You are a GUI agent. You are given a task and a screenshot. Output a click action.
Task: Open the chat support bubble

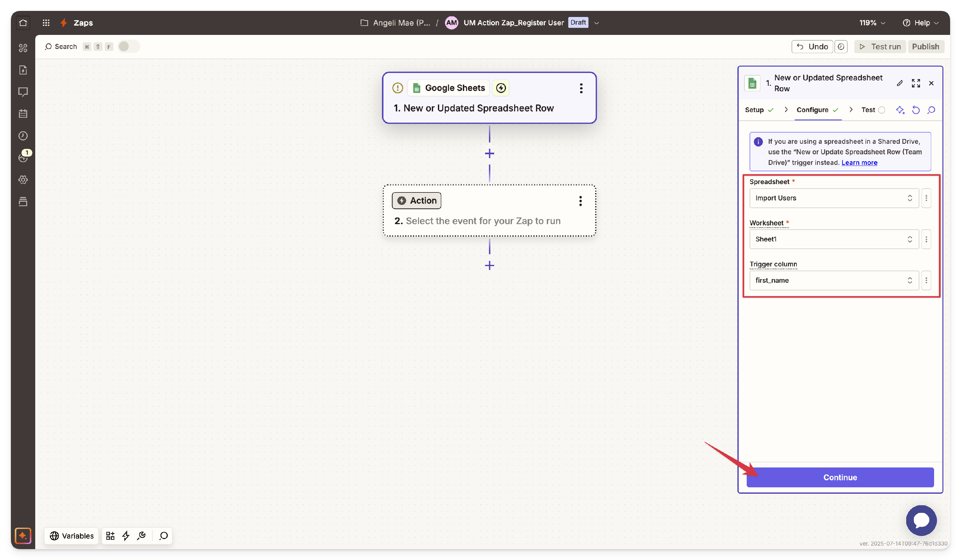921,520
